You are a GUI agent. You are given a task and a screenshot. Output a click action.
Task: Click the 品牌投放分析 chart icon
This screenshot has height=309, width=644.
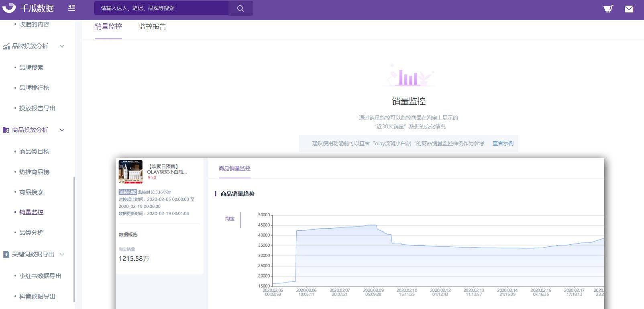click(6, 46)
